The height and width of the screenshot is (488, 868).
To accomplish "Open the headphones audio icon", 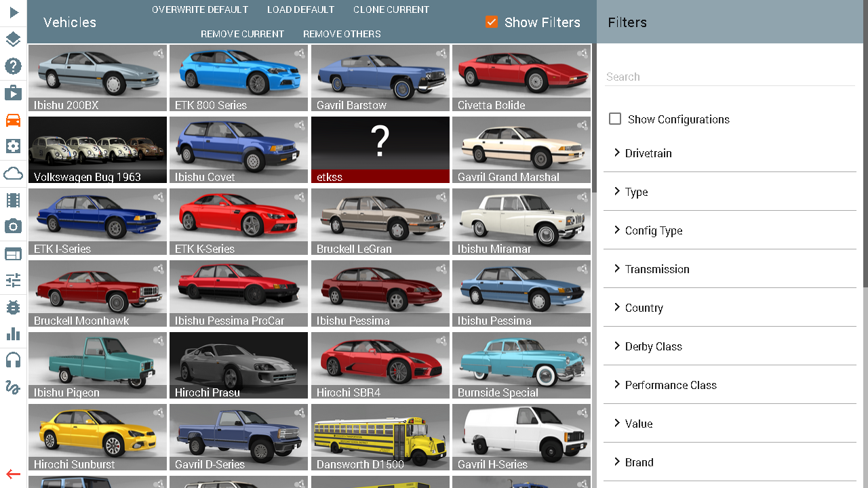I will [x=14, y=360].
